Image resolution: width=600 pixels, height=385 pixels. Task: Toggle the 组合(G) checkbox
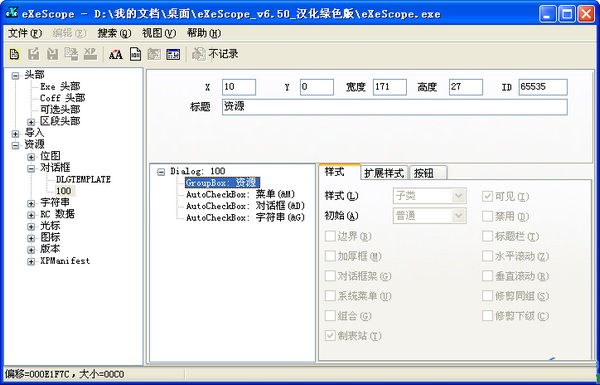click(330, 316)
